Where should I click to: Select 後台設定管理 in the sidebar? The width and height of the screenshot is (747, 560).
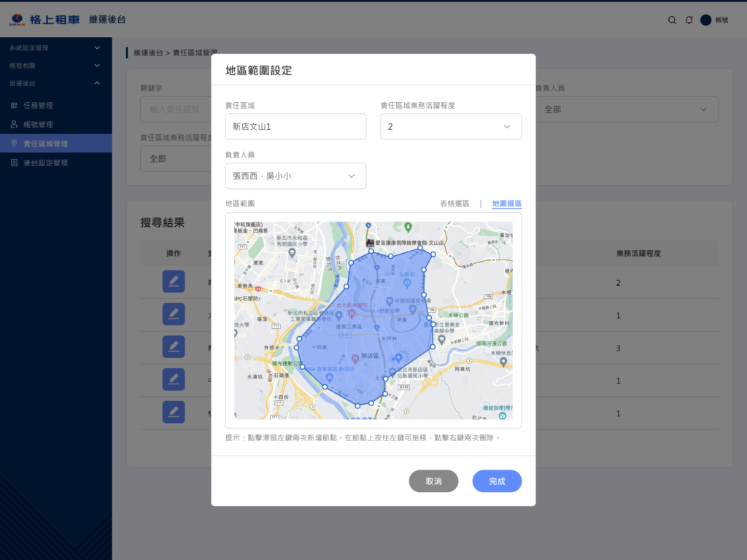pyautogui.click(x=45, y=163)
